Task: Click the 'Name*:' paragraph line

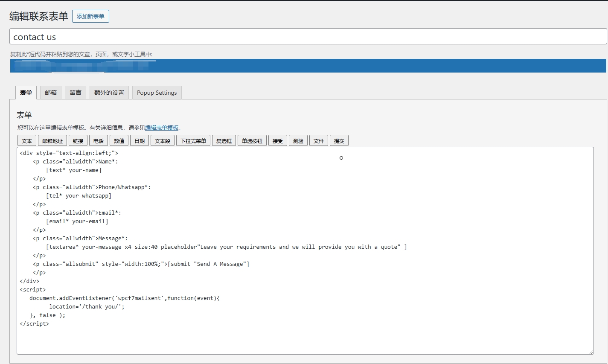Action: (76, 162)
